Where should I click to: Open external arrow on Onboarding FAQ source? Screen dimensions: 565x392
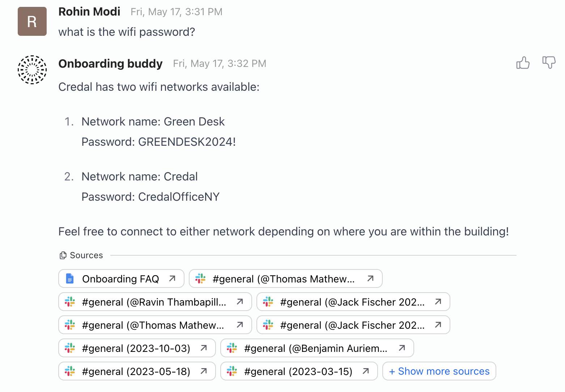point(172,278)
